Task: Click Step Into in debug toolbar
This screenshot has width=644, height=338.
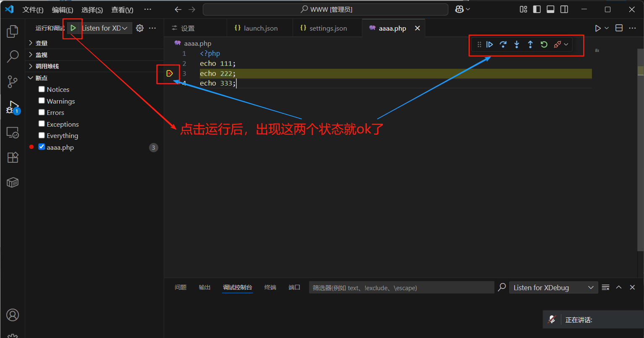Action: pos(517,44)
